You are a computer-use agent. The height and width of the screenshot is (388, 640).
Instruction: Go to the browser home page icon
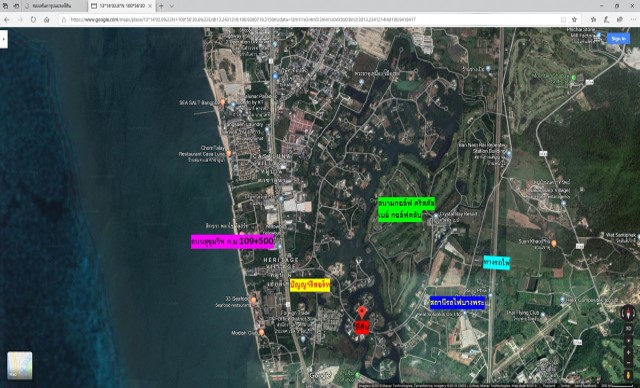[x=47, y=19]
